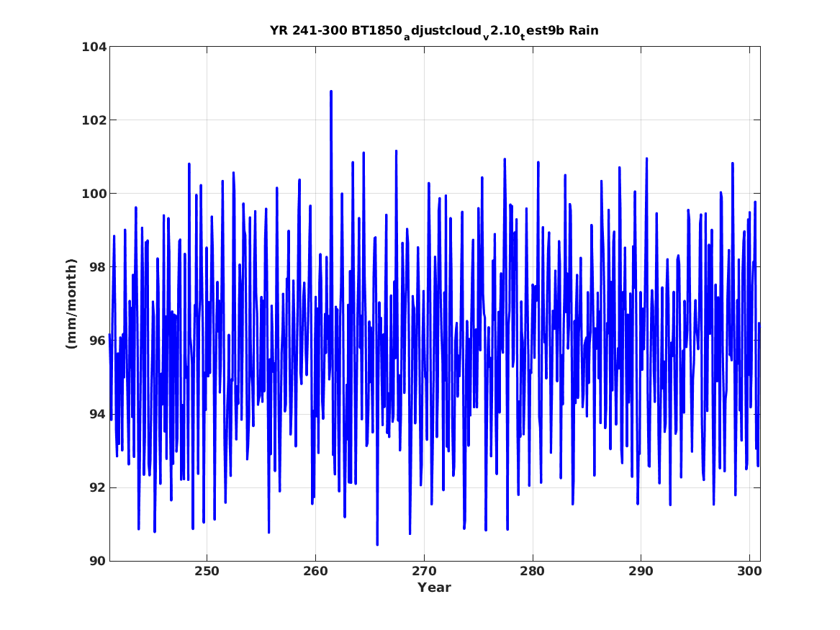Click the 'Year' x-axis label
The width and height of the screenshot is (840, 630).
434,588
